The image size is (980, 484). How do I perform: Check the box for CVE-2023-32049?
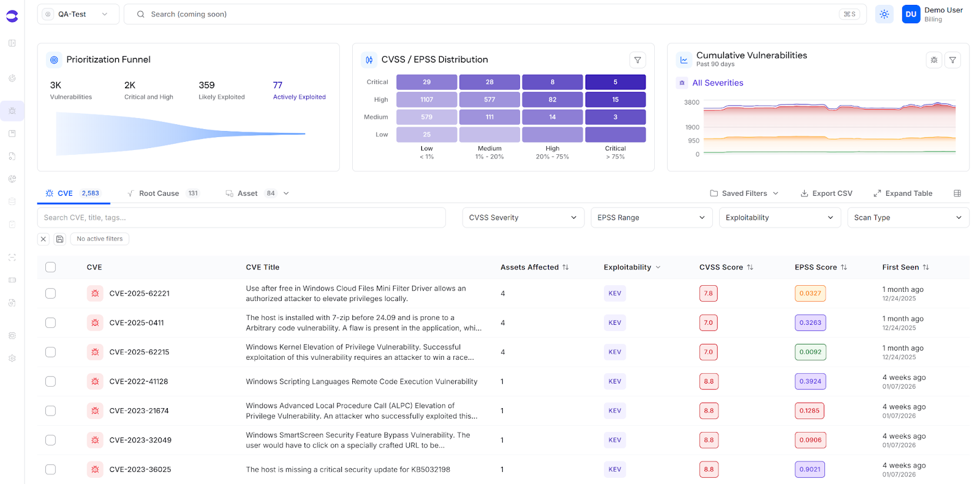(x=51, y=441)
